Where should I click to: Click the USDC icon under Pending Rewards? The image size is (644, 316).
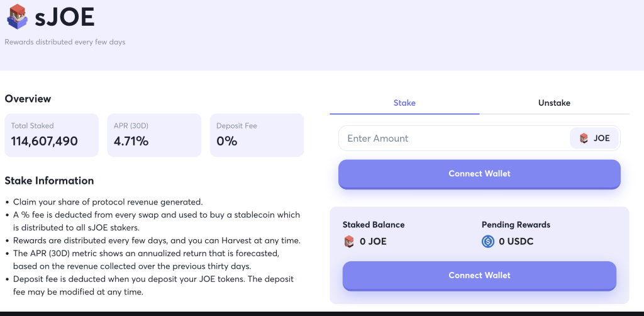click(488, 241)
